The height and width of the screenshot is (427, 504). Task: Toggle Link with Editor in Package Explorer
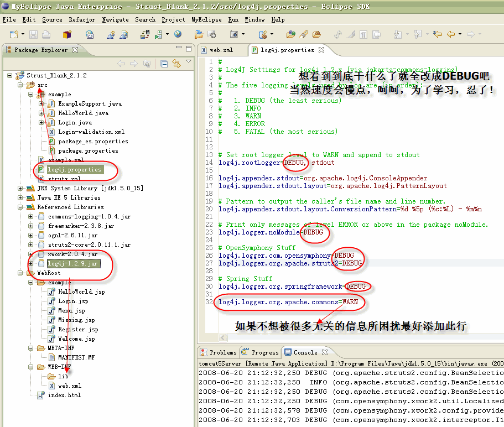coord(176,64)
